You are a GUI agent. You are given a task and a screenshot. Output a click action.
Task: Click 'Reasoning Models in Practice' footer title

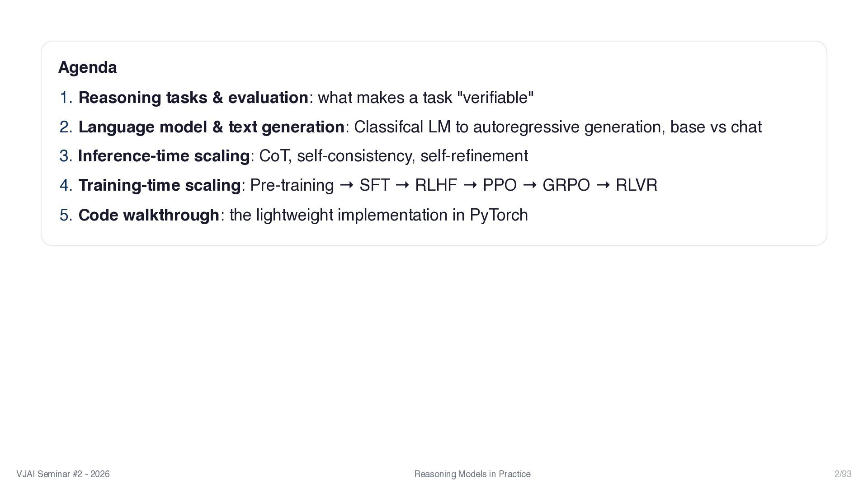pyautogui.click(x=472, y=474)
